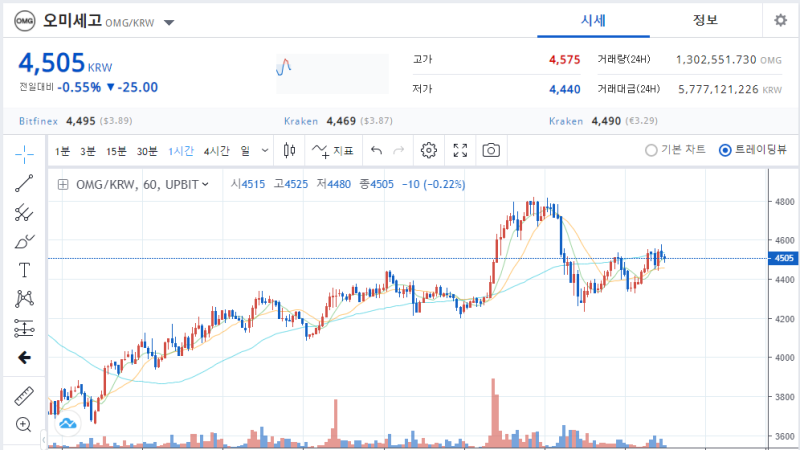Viewport: 800px width, 450px height.
Task: Set chart interval to 1시간
Action: point(181,151)
